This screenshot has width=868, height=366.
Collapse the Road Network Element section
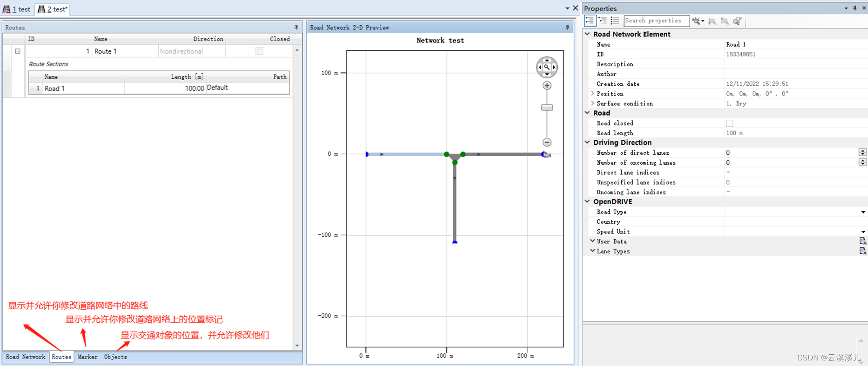[588, 34]
